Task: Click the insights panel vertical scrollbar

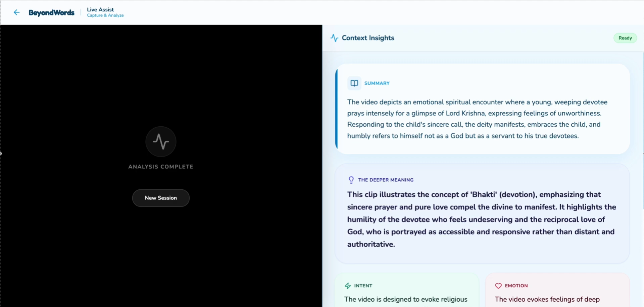Action: (643, 131)
